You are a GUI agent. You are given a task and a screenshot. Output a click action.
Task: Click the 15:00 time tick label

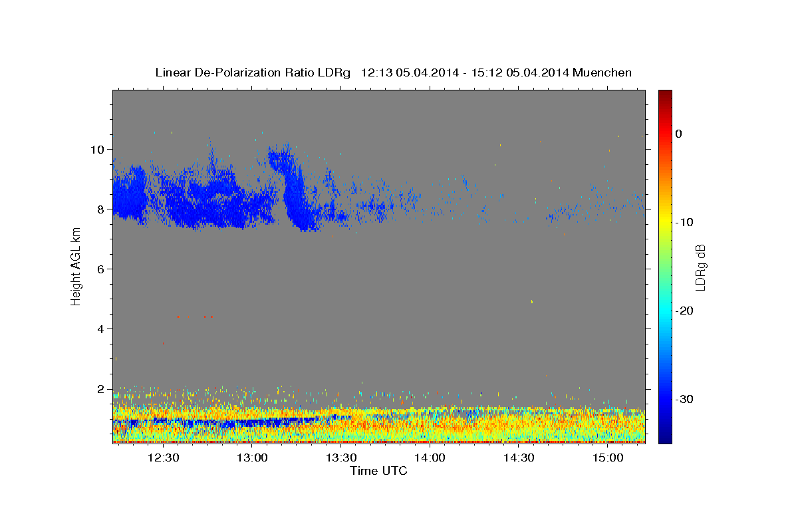point(608,458)
